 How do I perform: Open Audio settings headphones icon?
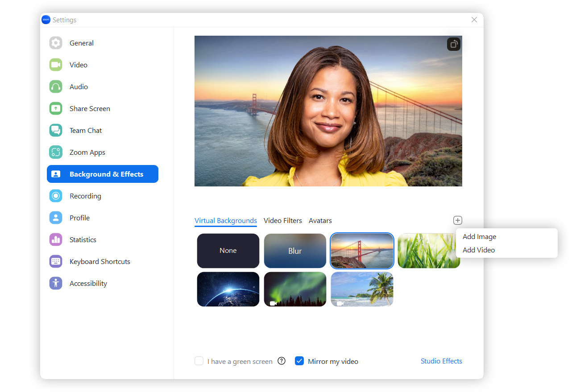56,87
